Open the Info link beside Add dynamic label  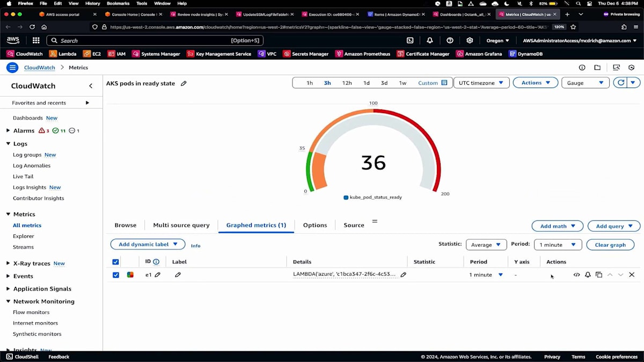pos(195,246)
